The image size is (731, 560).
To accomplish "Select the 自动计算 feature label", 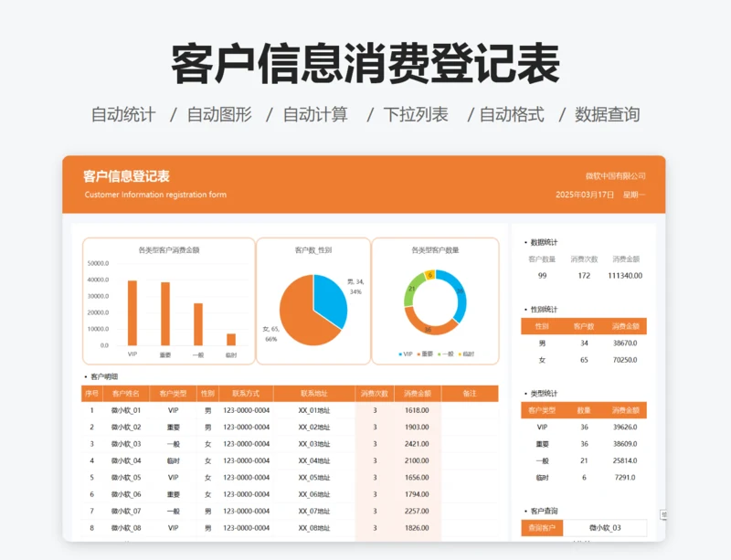I will (315, 114).
